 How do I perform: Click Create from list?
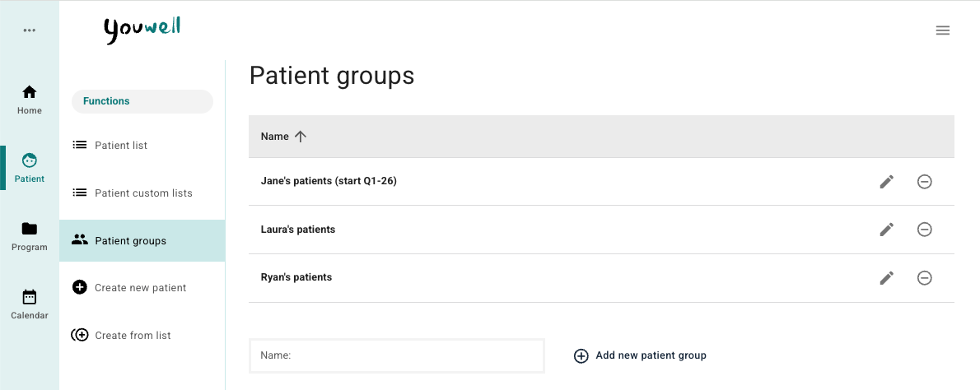(133, 336)
